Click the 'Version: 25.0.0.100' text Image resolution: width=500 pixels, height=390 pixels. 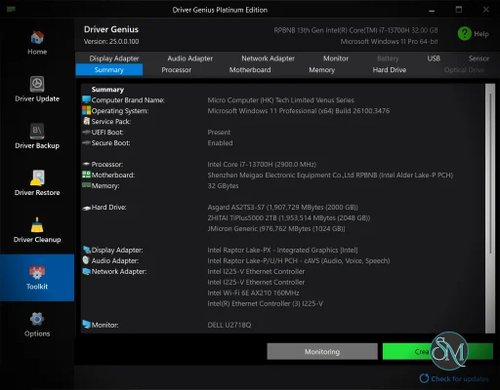111,42
